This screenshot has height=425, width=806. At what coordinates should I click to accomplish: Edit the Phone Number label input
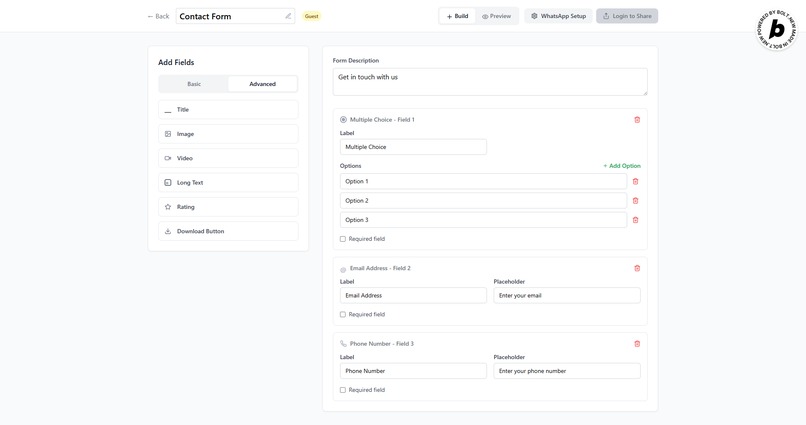point(413,371)
